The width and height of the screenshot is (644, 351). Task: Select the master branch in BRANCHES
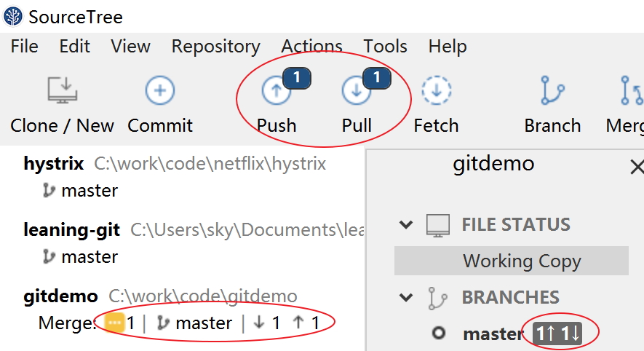pos(493,334)
